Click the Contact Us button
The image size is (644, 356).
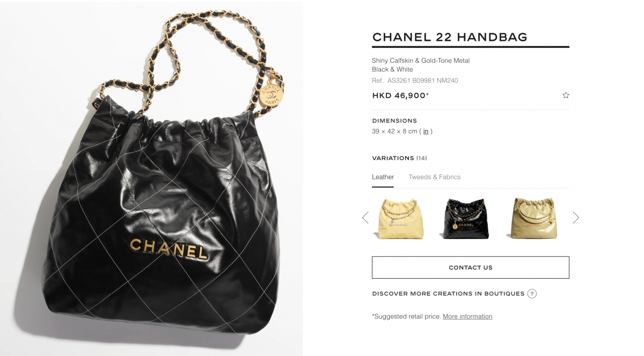click(x=471, y=267)
